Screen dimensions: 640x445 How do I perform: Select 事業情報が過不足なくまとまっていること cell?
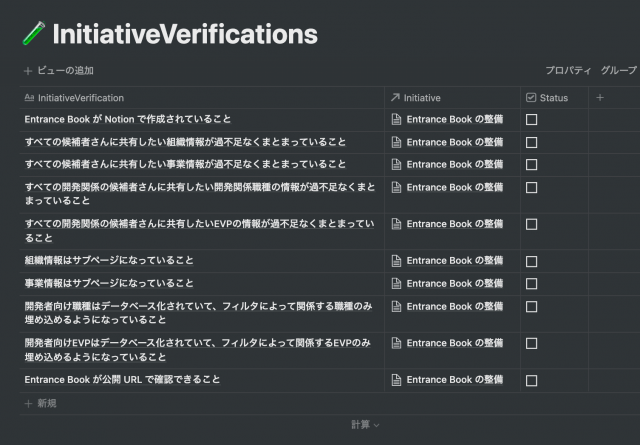202,165
